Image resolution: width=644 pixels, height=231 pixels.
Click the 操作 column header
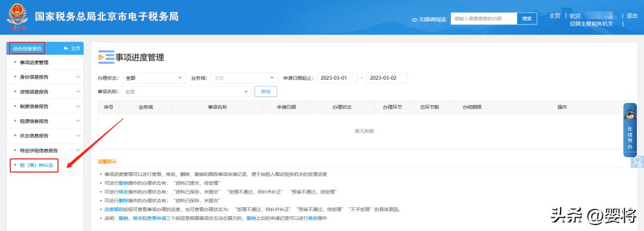point(562,107)
